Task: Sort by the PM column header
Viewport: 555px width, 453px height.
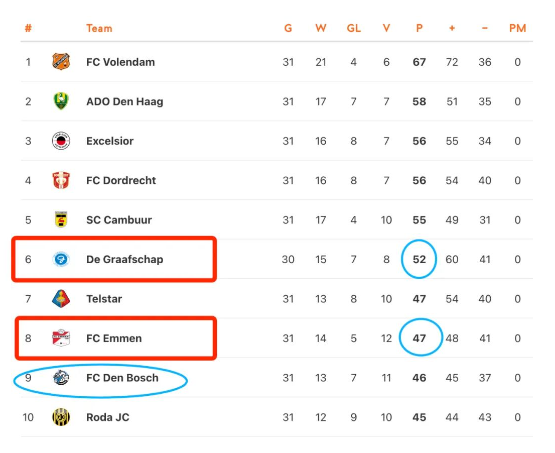Action: pyautogui.click(x=517, y=28)
